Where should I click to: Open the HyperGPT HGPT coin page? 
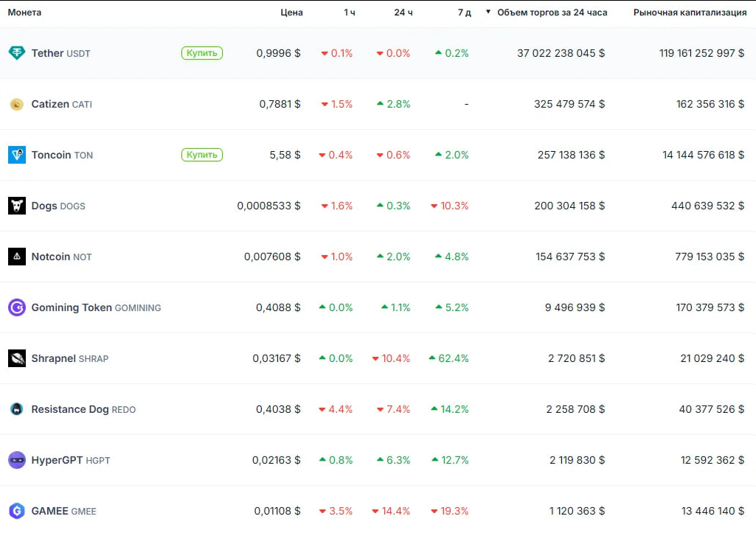[x=71, y=460]
